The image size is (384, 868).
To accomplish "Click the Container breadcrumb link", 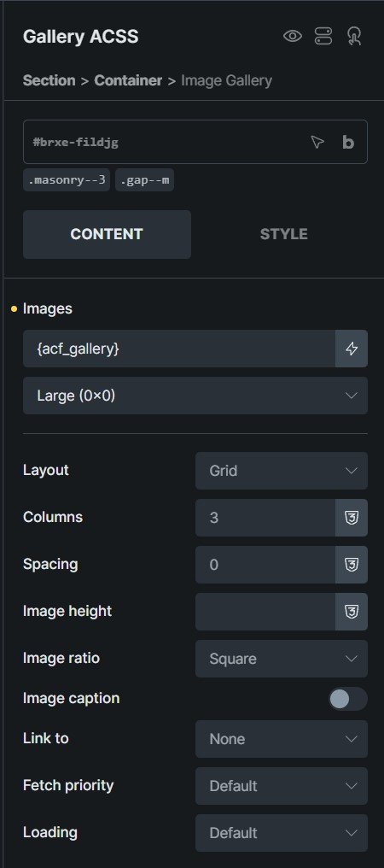I will click(128, 81).
